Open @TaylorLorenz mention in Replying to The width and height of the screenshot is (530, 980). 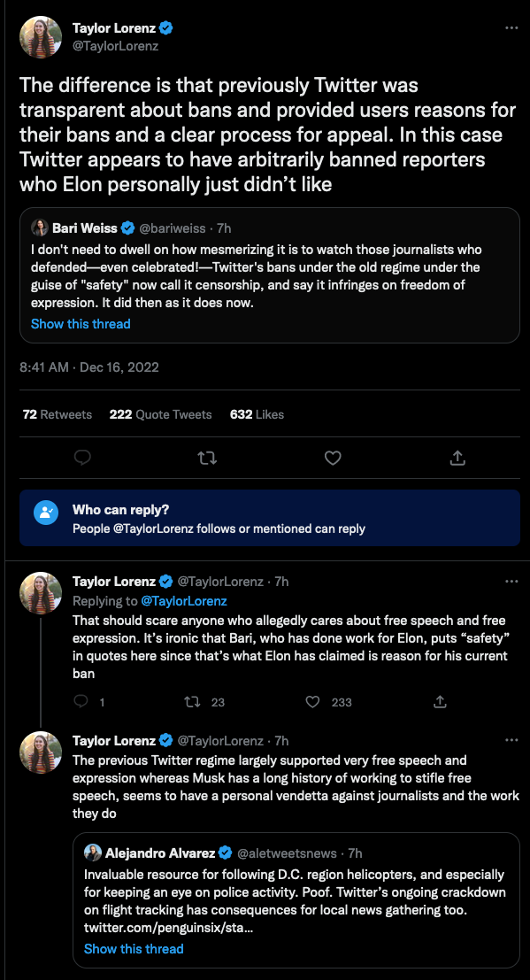[184, 601]
